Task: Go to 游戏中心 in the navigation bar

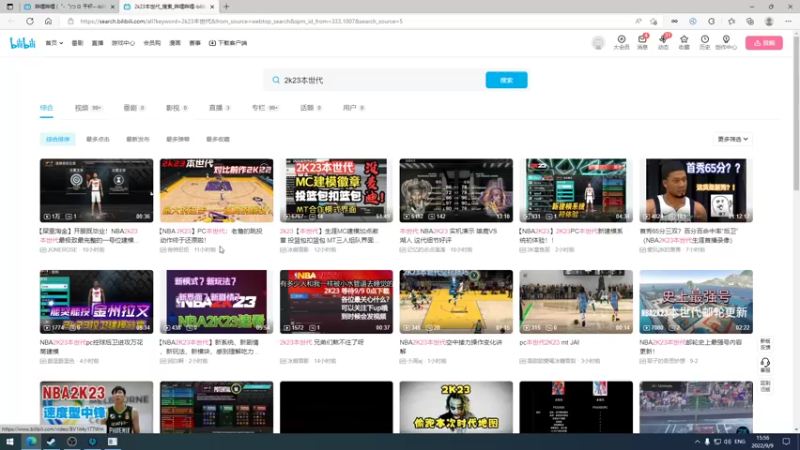Action: (x=123, y=43)
